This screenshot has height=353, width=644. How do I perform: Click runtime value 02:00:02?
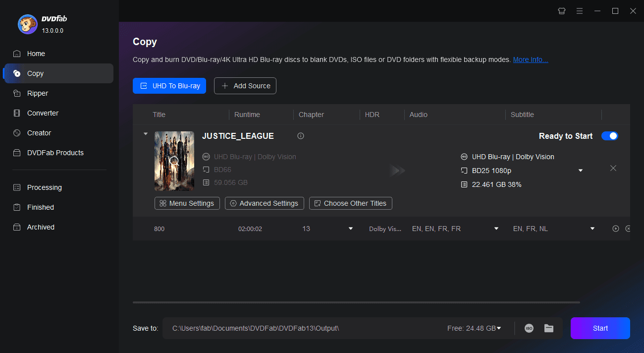pyautogui.click(x=250, y=229)
